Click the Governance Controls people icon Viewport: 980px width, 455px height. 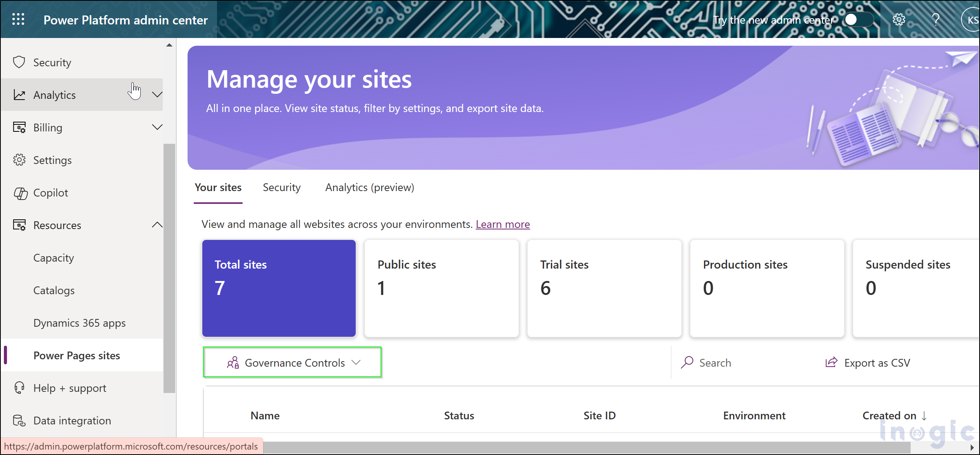pos(233,363)
